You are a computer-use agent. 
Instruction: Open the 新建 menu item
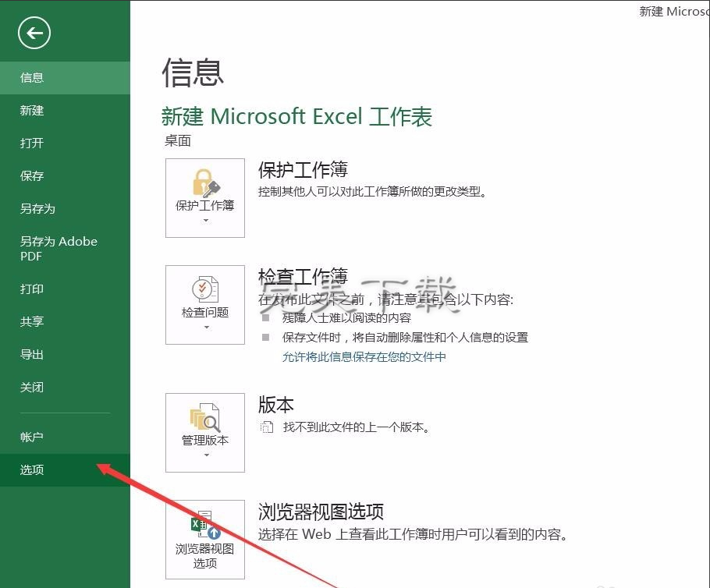coord(65,111)
